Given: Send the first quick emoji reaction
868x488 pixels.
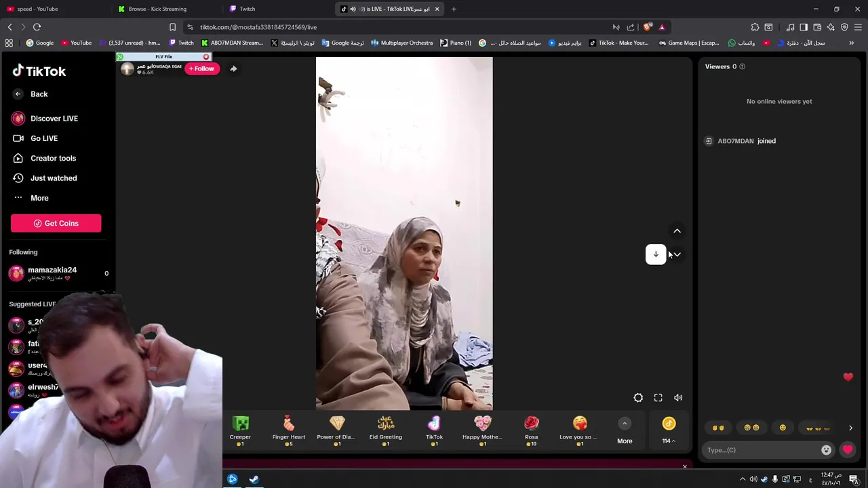Looking at the screenshot, I should tap(718, 428).
